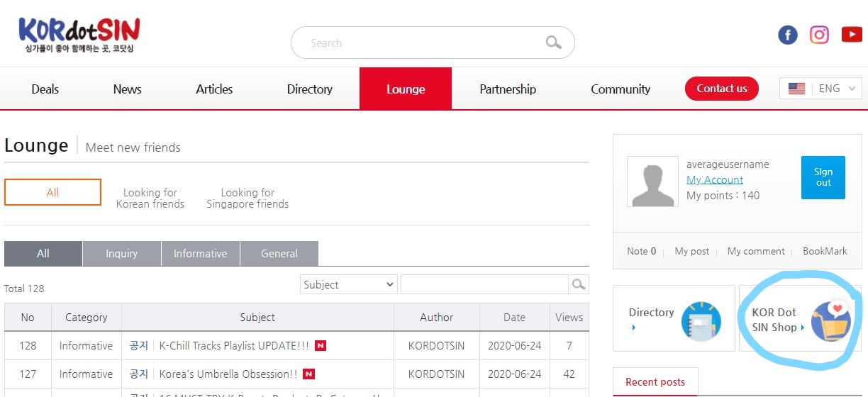
Task: Open the Instagram profile icon
Action: [819, 34]
